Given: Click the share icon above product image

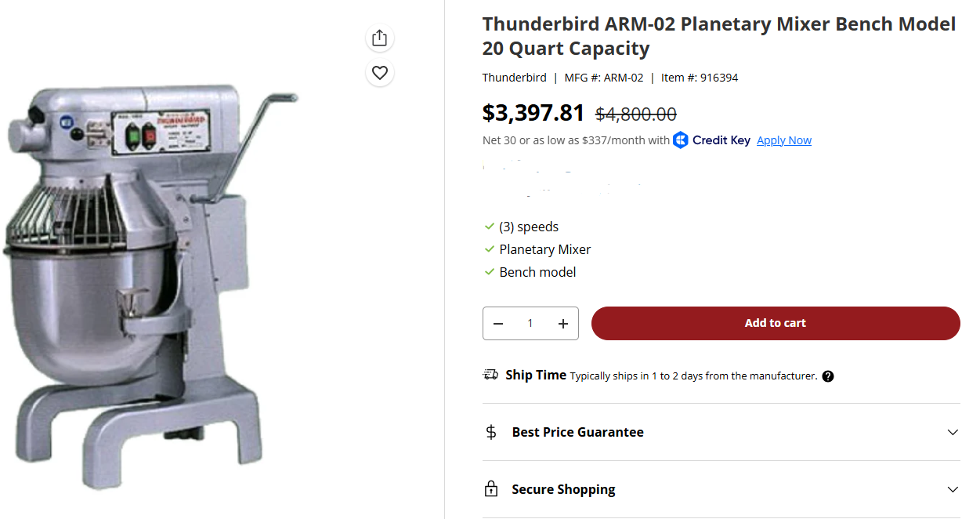Looking at the screenshot, I should [x=380, y=38].
